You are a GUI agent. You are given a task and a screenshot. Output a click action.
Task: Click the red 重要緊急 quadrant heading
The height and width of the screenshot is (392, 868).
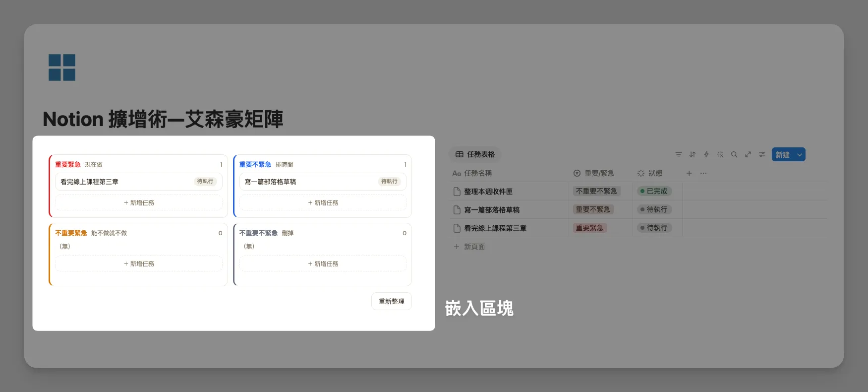tap(68, 164)
